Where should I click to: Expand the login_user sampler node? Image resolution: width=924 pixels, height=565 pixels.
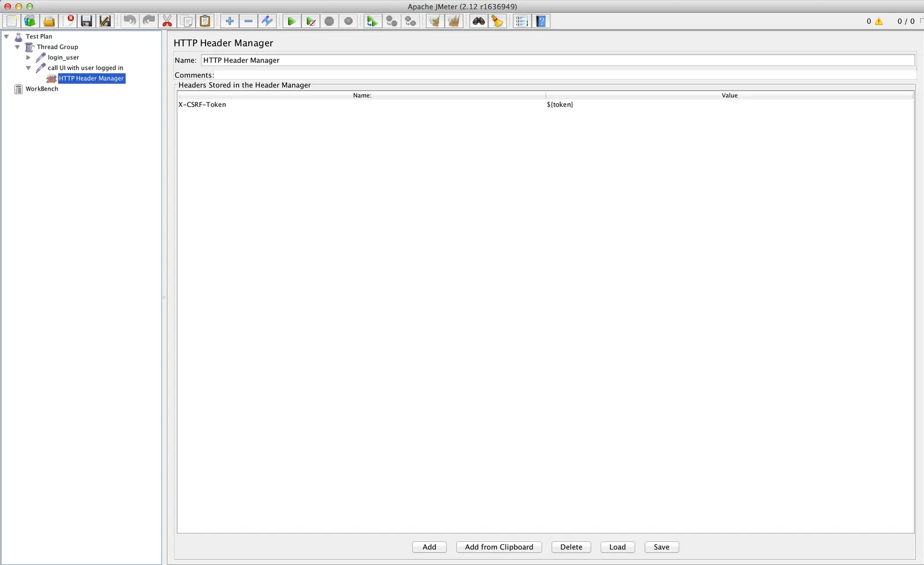pos(28,57)
